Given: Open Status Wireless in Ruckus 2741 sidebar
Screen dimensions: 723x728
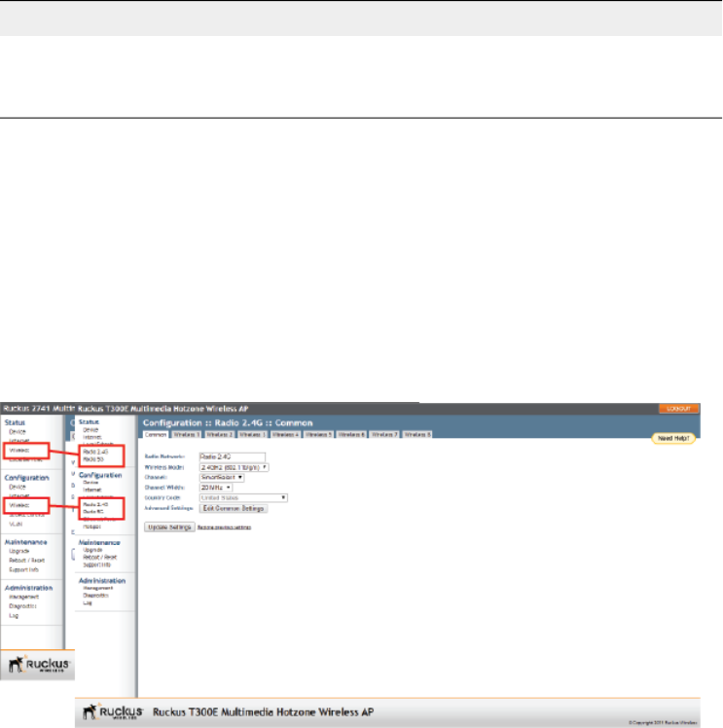Looking at the screenshot, I should coord(19,451).
